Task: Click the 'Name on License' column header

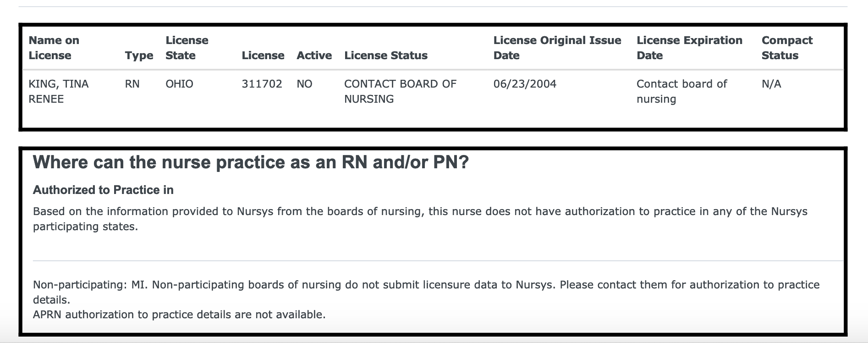Action: [54, 48]
